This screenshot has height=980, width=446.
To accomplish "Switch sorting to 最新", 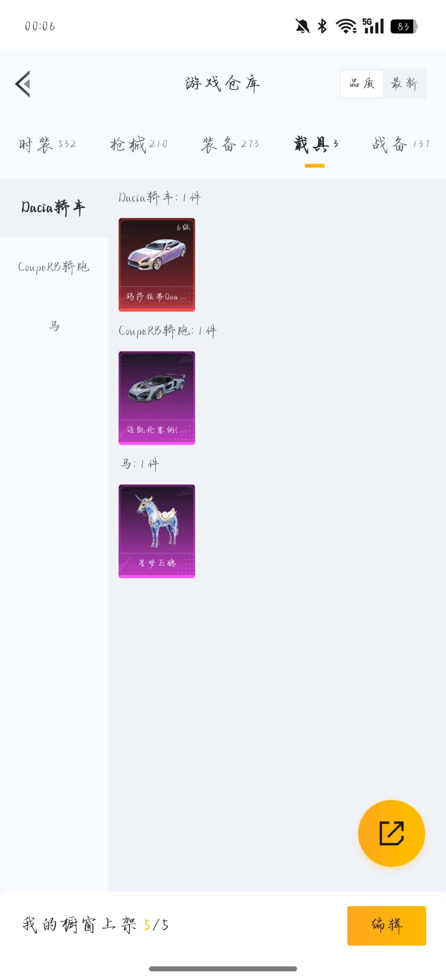I will (x=404, y=84).
